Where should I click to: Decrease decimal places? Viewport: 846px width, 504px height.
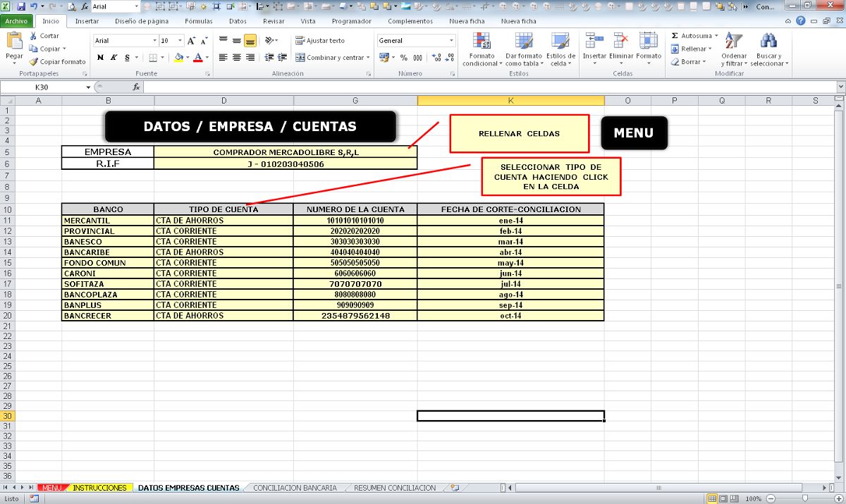[x=448, y=57]
